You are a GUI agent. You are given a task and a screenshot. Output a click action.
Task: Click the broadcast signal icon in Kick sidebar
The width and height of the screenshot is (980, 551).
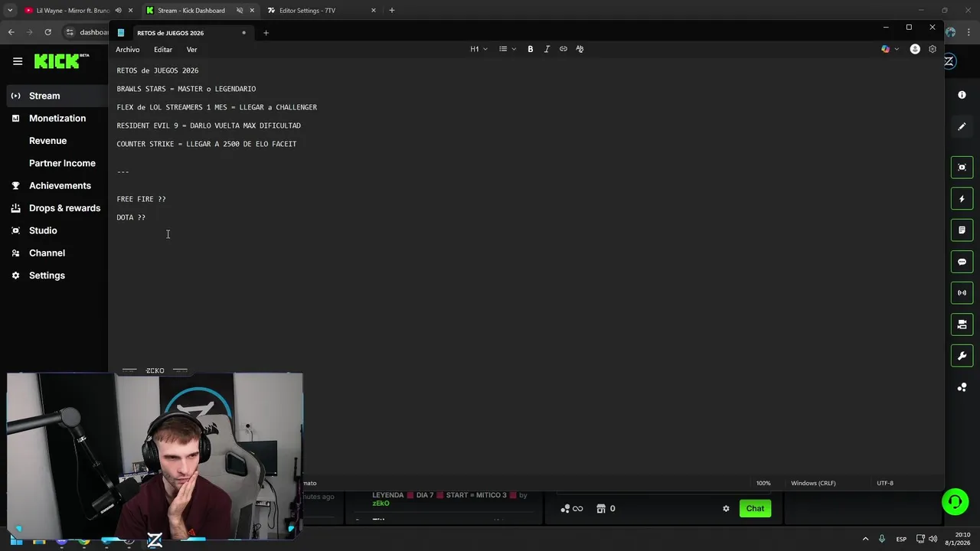coord(962,293)
